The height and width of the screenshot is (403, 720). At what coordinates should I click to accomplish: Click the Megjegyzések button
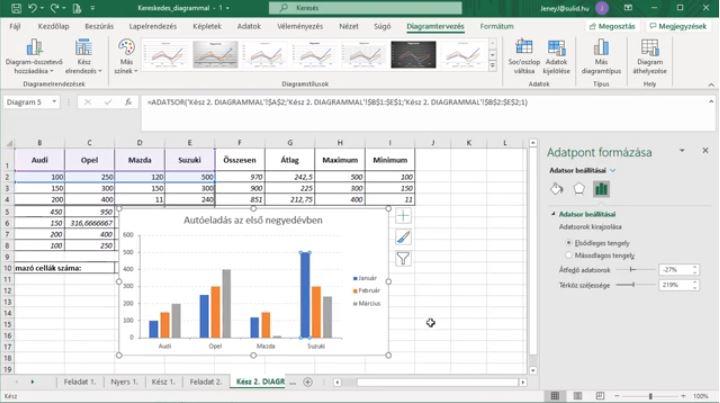coord(679,26)
